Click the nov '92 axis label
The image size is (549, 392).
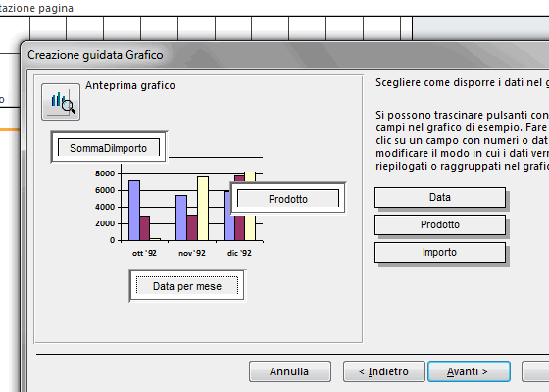tap(192, 253)
